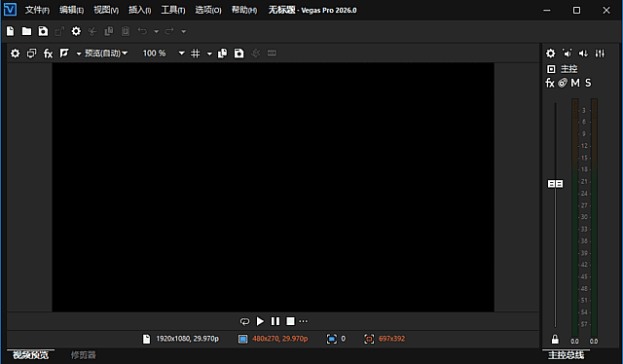Click the Copy icon in main toolbar
This screenshot has width=623, height=364.
pyautogui.click(x=108, y=31)
